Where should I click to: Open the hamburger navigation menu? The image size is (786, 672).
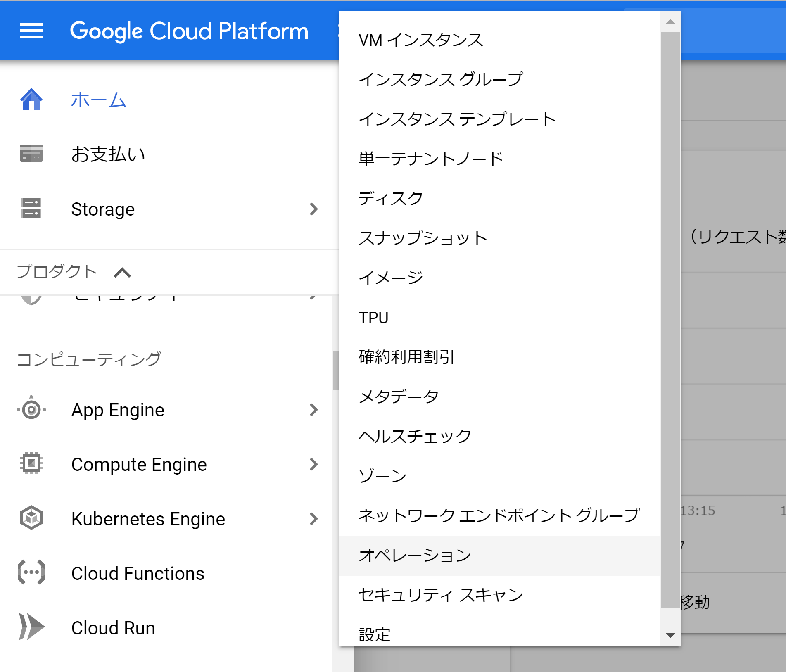tap(31, 31)
